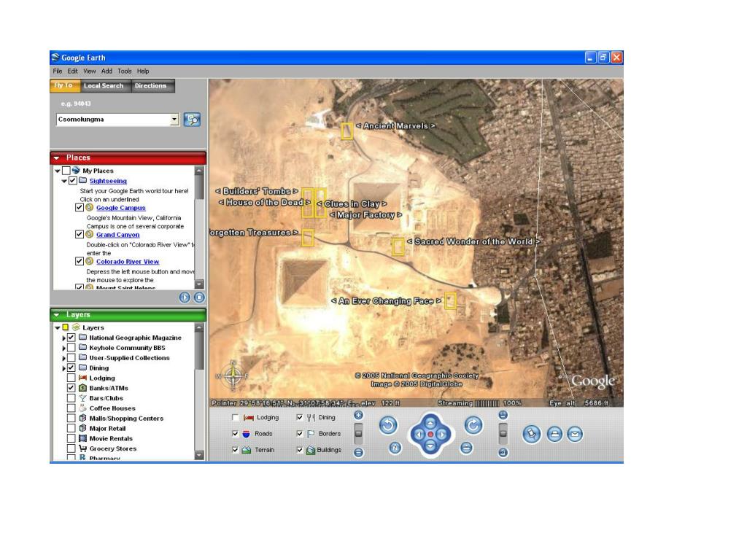
Task: Uncheck Dining in the bottom panel
Action: pos(300,418)
